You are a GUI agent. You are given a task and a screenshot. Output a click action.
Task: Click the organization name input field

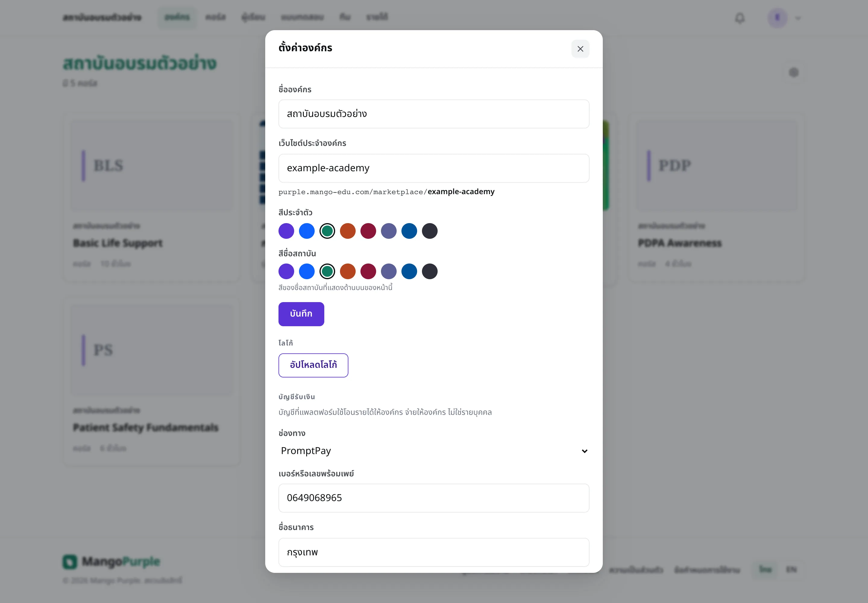tap(434, 114)
